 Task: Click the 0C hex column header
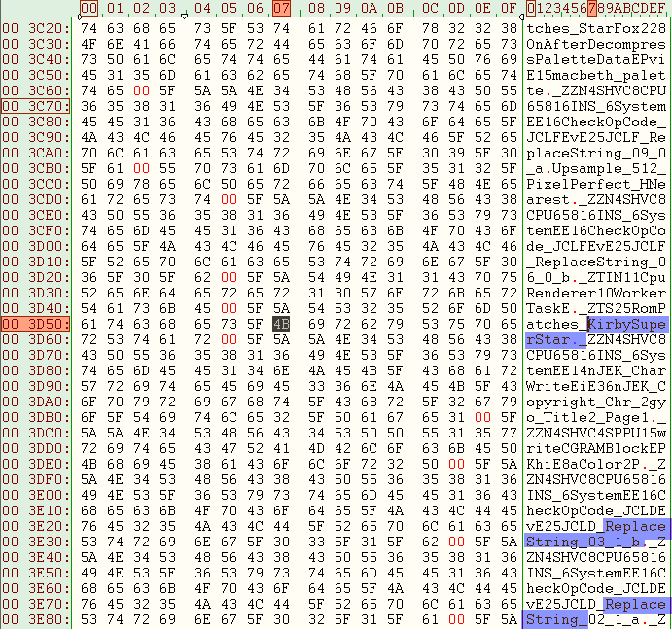click(x=430, y=8)
